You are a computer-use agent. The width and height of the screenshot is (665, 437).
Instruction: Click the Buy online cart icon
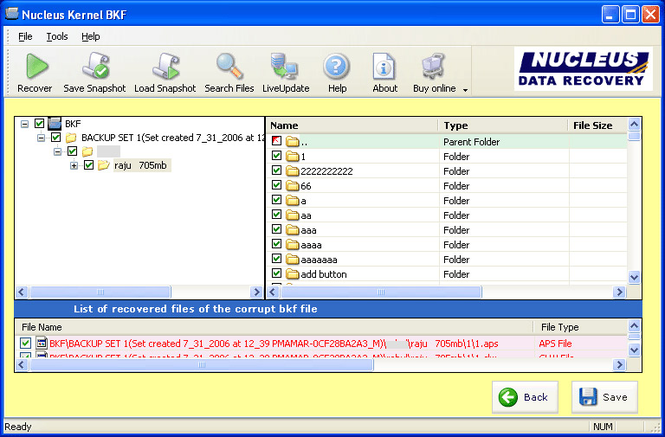click(x=433, y=66)
